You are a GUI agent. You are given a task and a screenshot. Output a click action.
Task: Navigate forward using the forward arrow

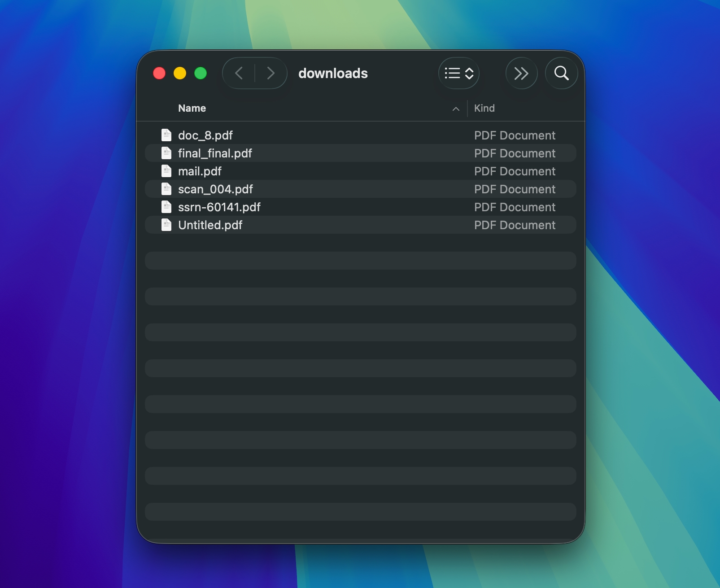tap(271, 73)
